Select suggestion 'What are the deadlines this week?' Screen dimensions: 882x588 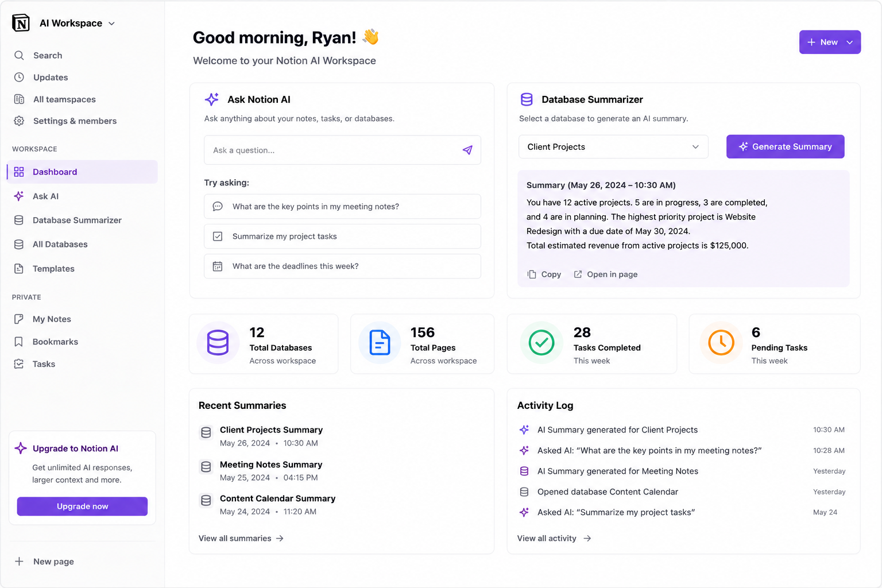tap(342, 266)
